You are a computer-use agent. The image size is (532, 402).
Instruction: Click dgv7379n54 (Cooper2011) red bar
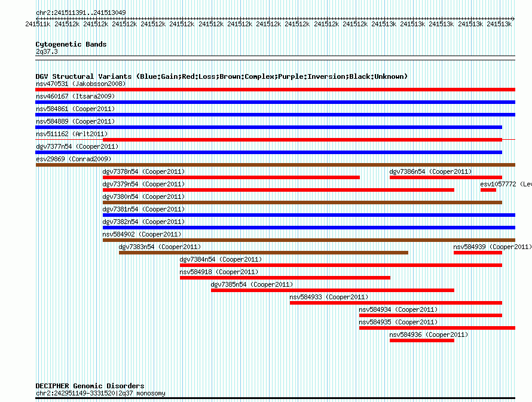(279, 190)
